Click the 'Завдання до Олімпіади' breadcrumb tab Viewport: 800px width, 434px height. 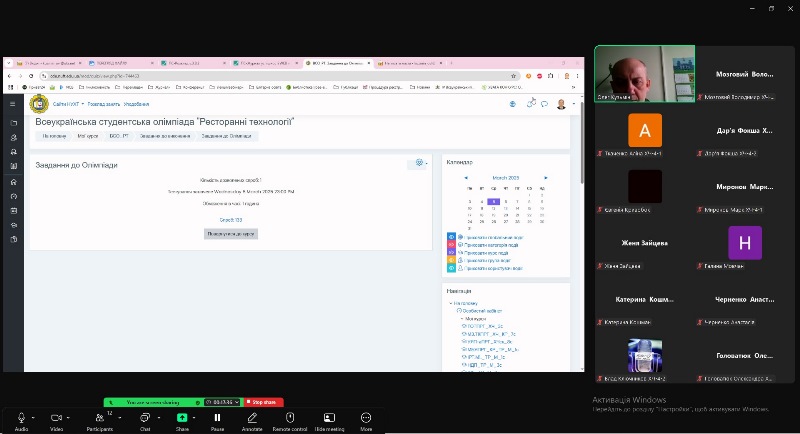[226, 135]
